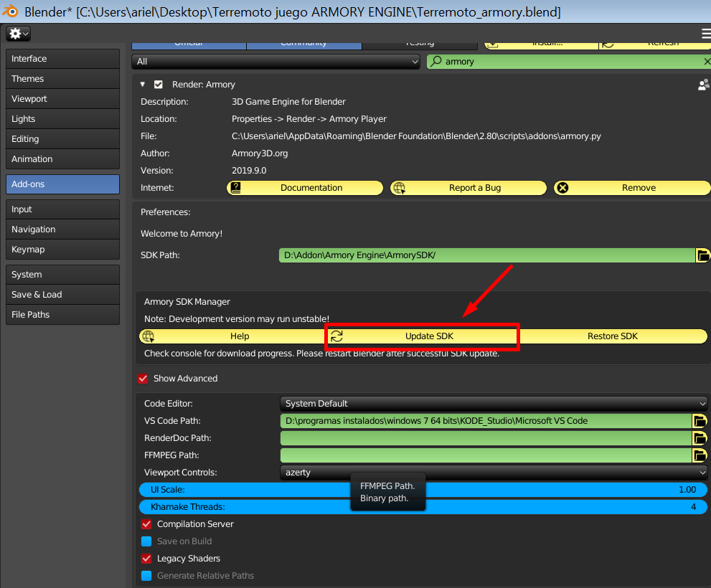This screenshot has height=588, width=711.
Task: Open File Paths preferences section
Action: (x=62, y=314)
